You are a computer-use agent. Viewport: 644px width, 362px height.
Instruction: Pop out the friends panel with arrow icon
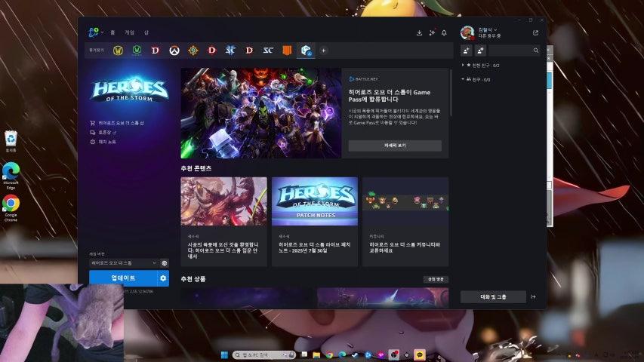(535, 32)
